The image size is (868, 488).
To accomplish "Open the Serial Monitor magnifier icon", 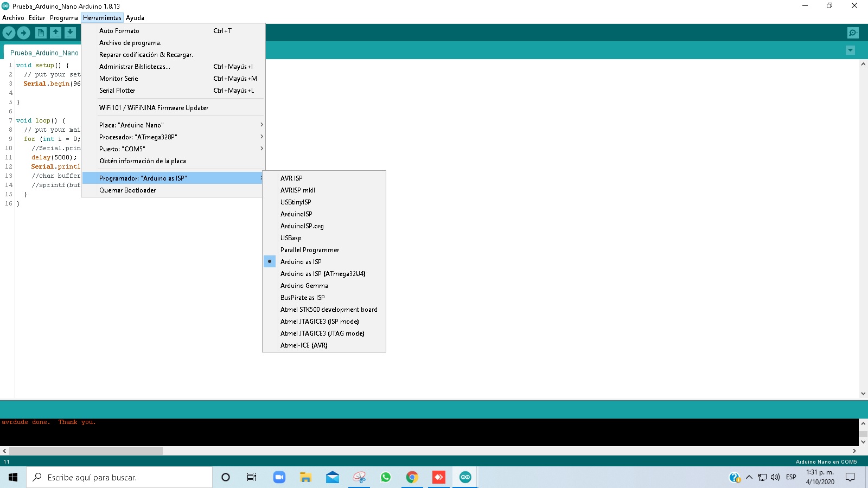I will coord(853,33).
